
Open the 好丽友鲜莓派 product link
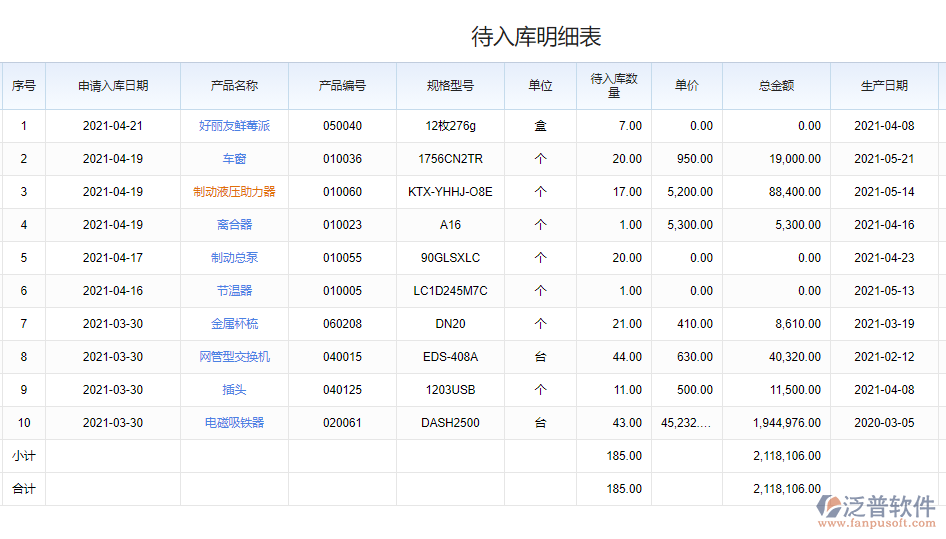(x=234, y=126)
